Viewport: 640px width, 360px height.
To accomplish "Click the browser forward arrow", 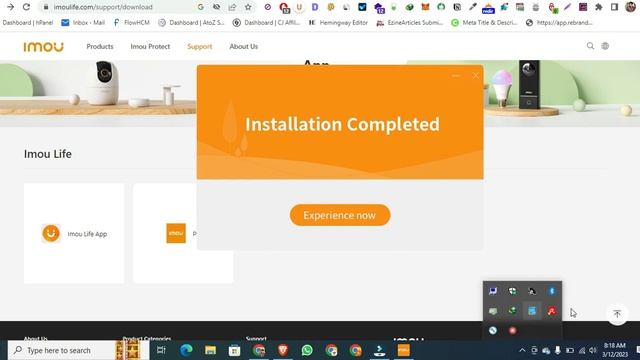I will tap(11, 7).
